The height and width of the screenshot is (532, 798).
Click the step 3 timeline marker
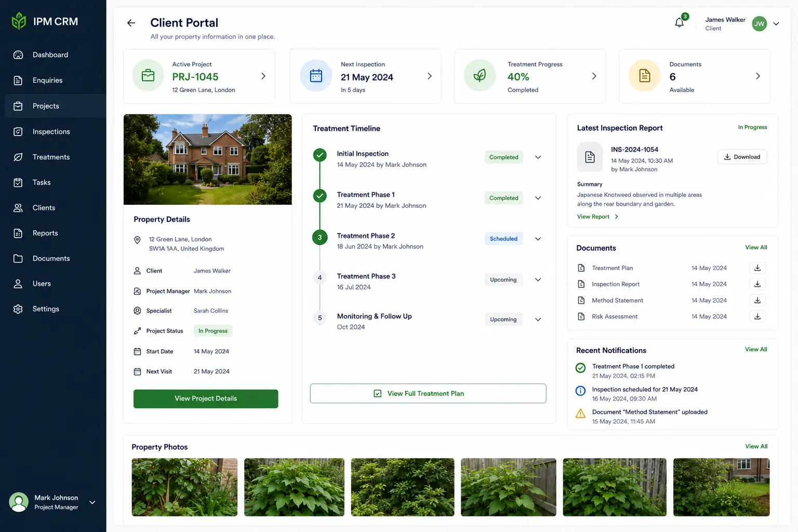pos(320,237)
